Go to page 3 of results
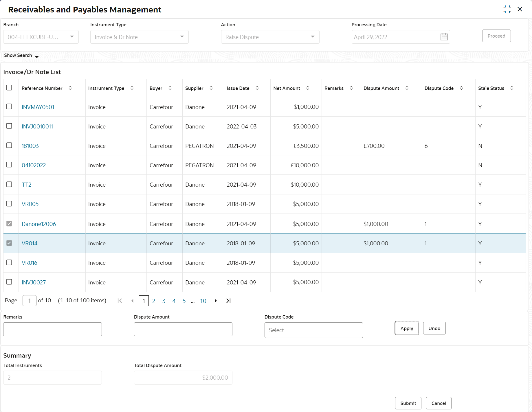Screen dimensions: 532x412 click(x=164, y=301)
